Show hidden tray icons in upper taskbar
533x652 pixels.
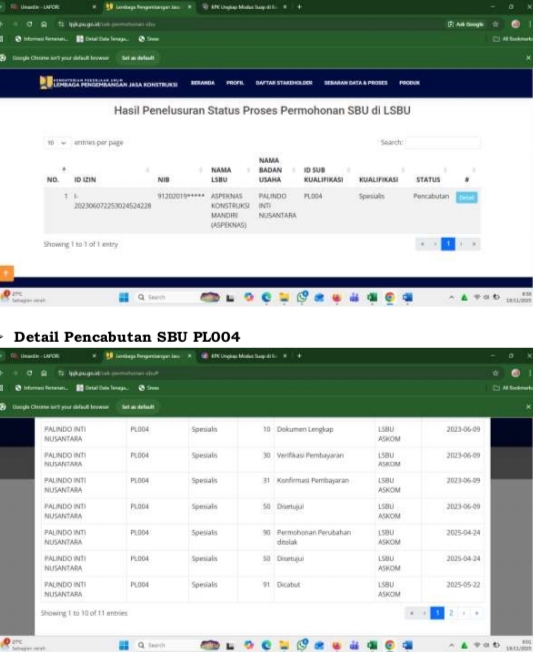point(452,297)
